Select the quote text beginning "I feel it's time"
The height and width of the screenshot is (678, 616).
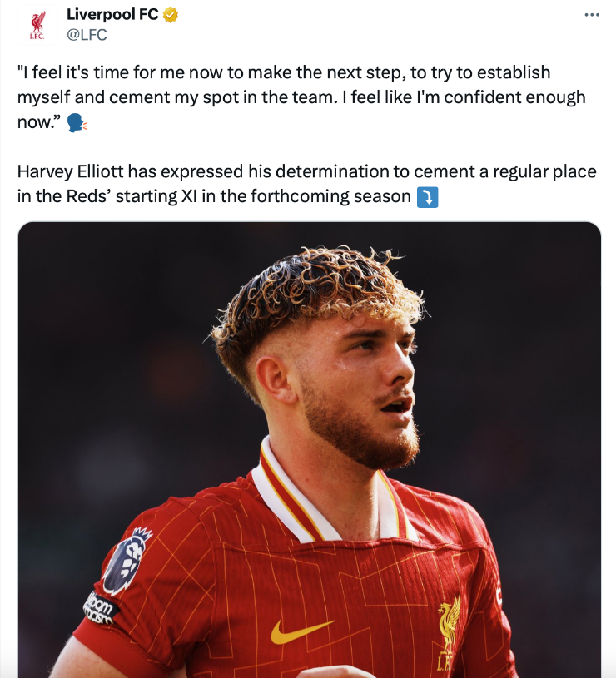(x=301, y=97)
